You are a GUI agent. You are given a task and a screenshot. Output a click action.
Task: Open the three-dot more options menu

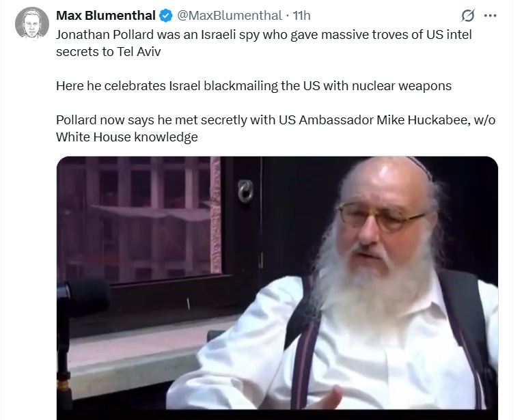490,16
